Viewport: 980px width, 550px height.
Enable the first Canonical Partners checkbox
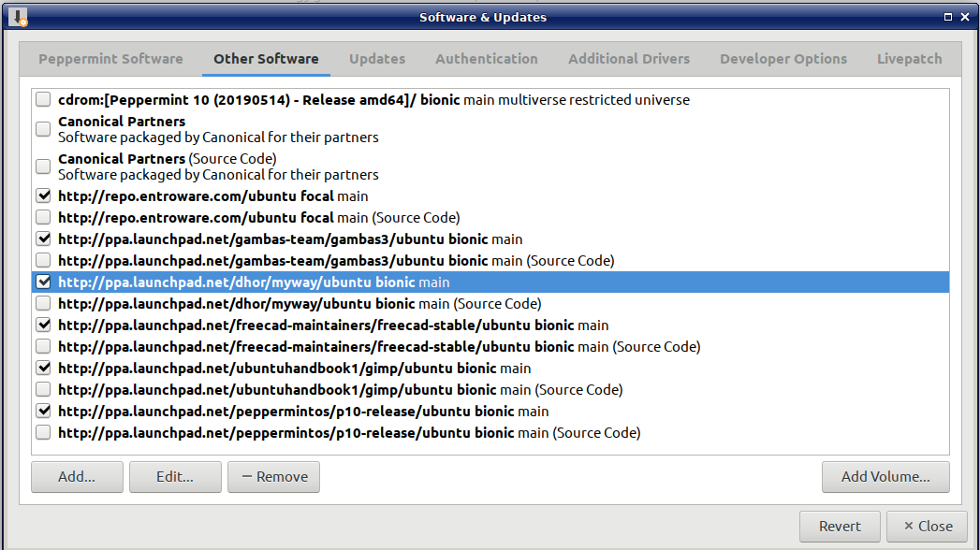pyautogui.click(x=43, y=129)
